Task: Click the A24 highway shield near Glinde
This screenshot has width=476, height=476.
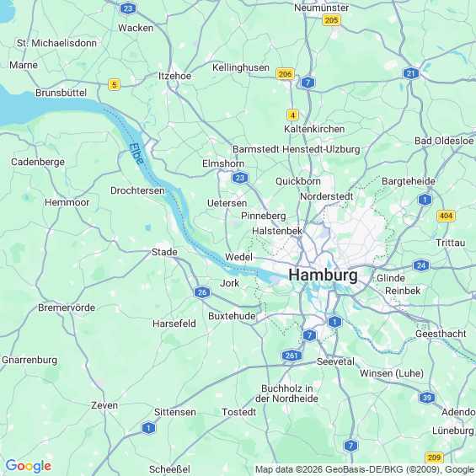Action: [421, 265]
